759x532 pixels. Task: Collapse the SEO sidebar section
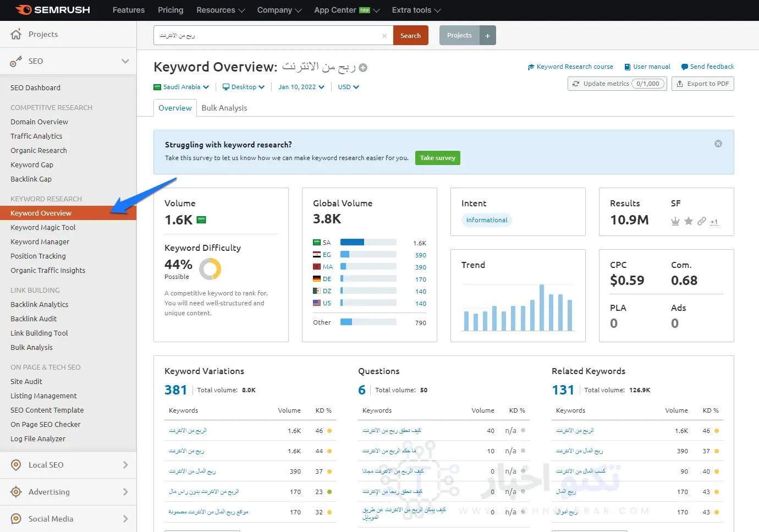(125, 61)
